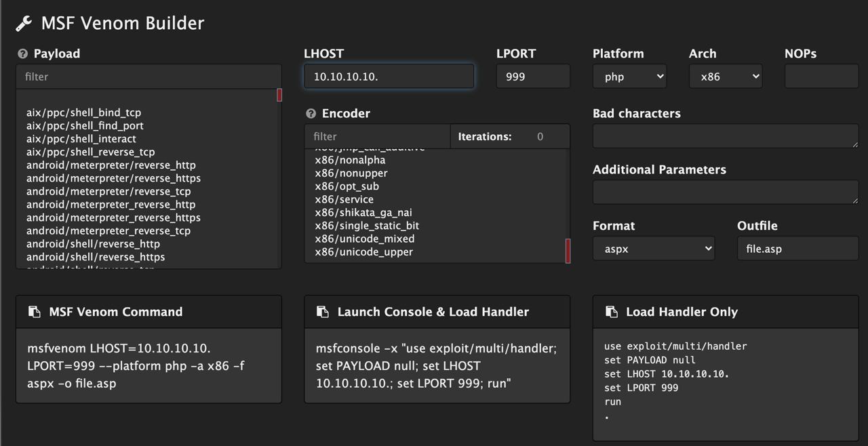Click the 'set PAYLOAD null' line

[x=650, y=360]
